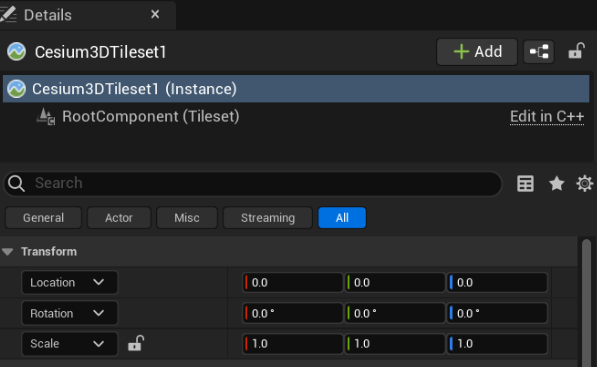Image resolution: width=597 pixels, height=367 pixels.
Task: Open Details view options gear
Action: [584, 184]
